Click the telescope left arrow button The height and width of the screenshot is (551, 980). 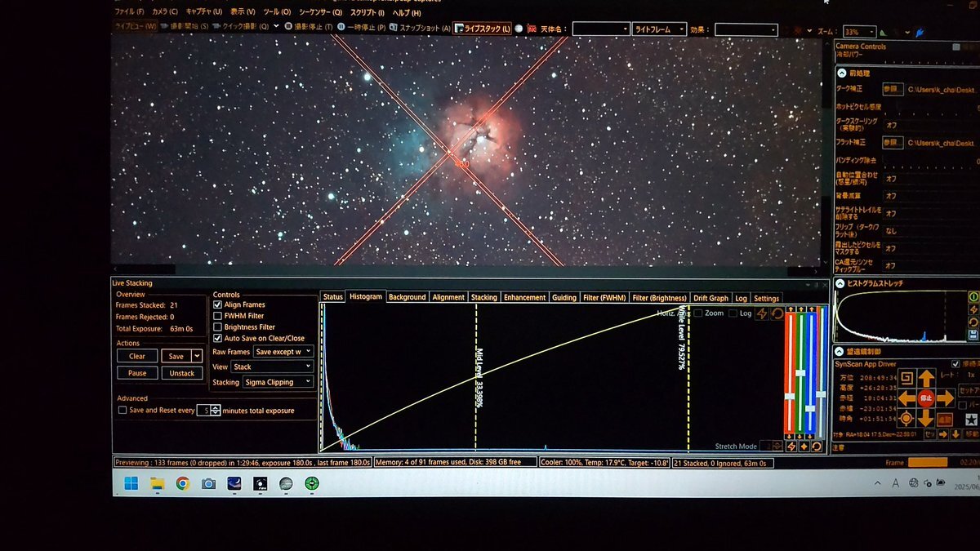[x=906, y=398]
